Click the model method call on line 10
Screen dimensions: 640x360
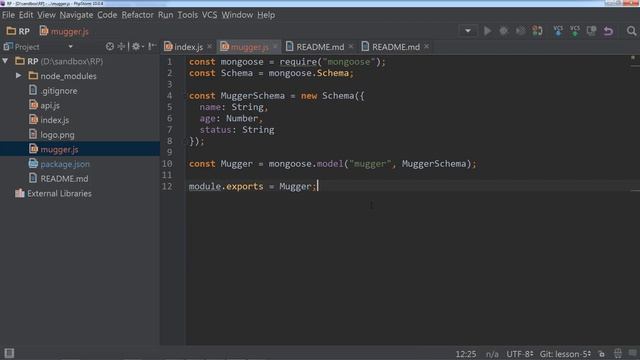pos(330,164)
